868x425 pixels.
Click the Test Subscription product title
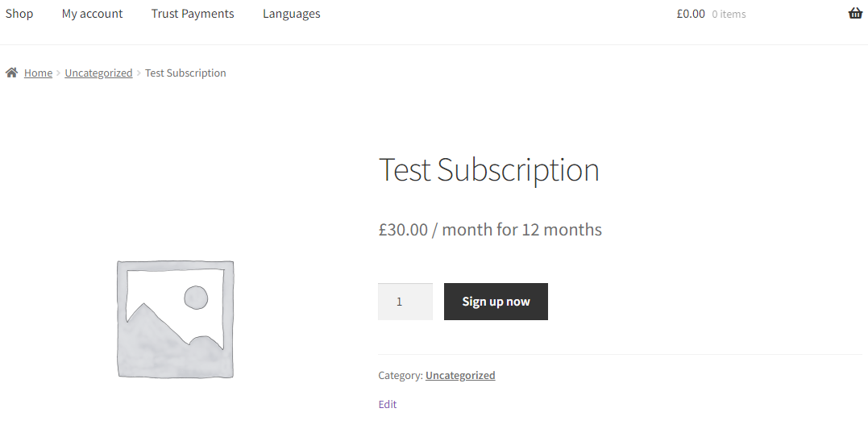point(488,170)
